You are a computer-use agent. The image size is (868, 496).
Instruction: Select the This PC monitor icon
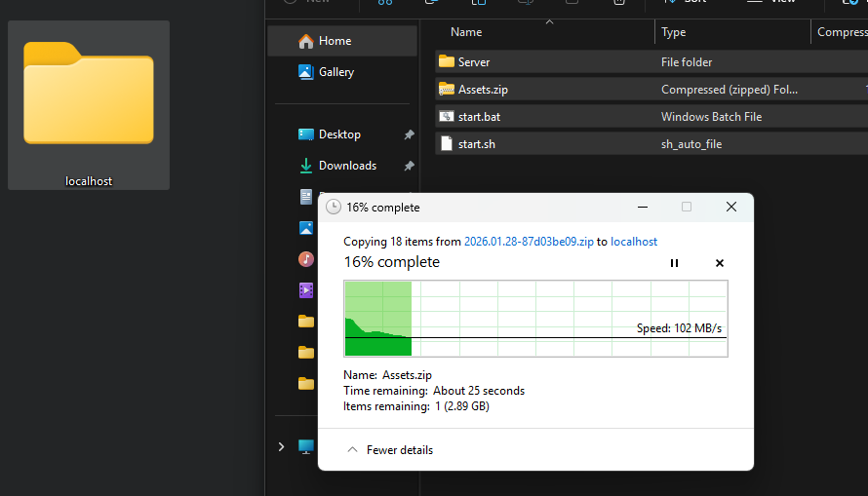305,446
